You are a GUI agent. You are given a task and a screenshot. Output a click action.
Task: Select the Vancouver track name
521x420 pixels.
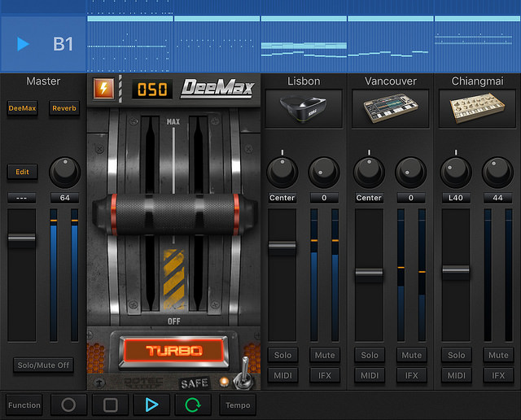click(391, 81)
